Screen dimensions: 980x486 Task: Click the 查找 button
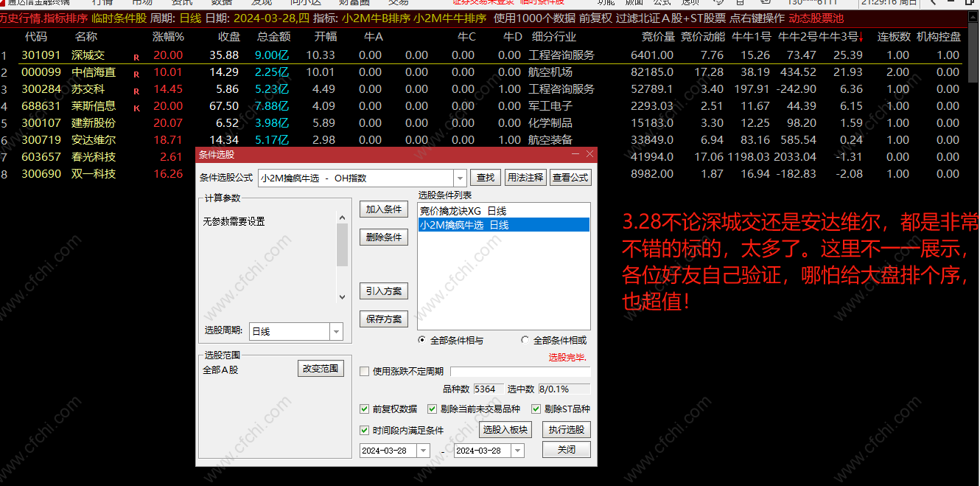pos(486,178)
